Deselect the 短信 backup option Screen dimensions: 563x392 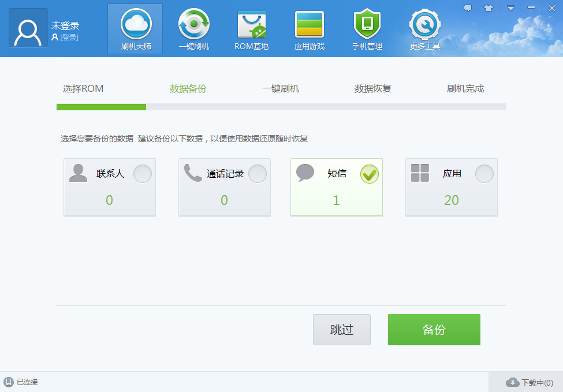[370, 173]
